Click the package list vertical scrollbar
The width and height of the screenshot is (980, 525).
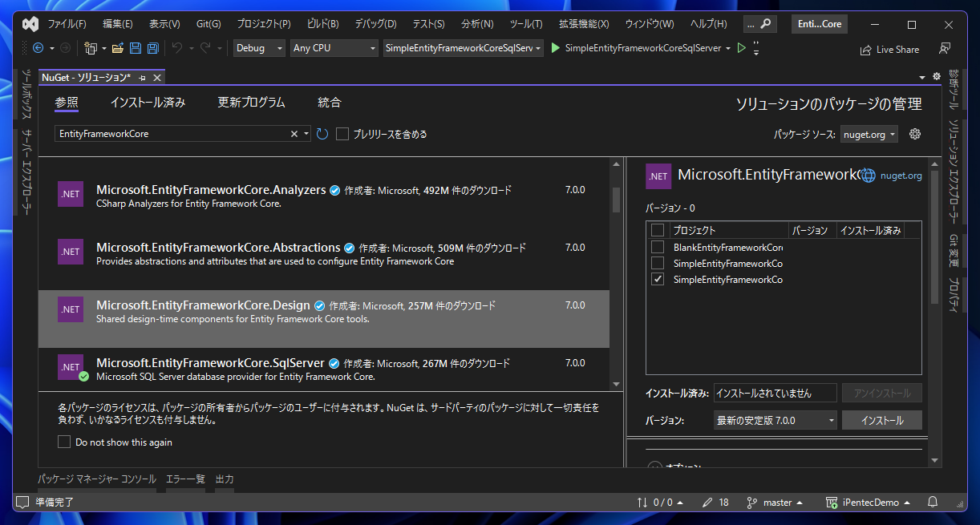pos(616,200)
